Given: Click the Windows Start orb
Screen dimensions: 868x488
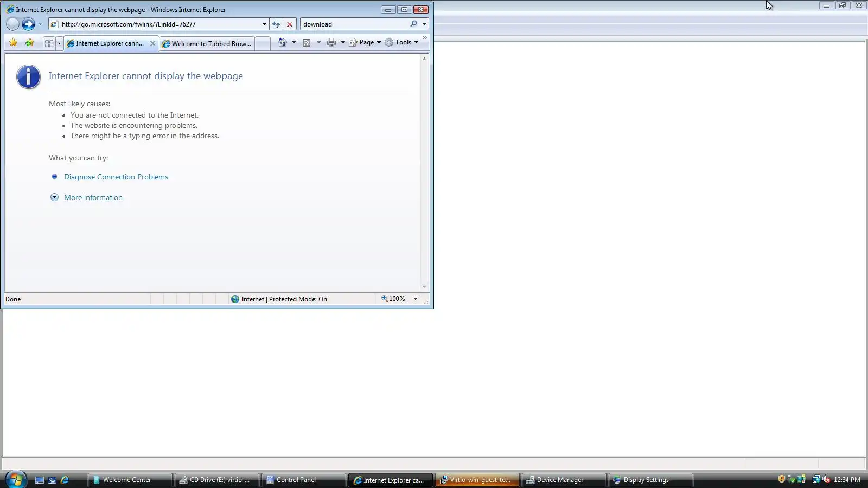Looking at the screenshot, I should [16, 479].
